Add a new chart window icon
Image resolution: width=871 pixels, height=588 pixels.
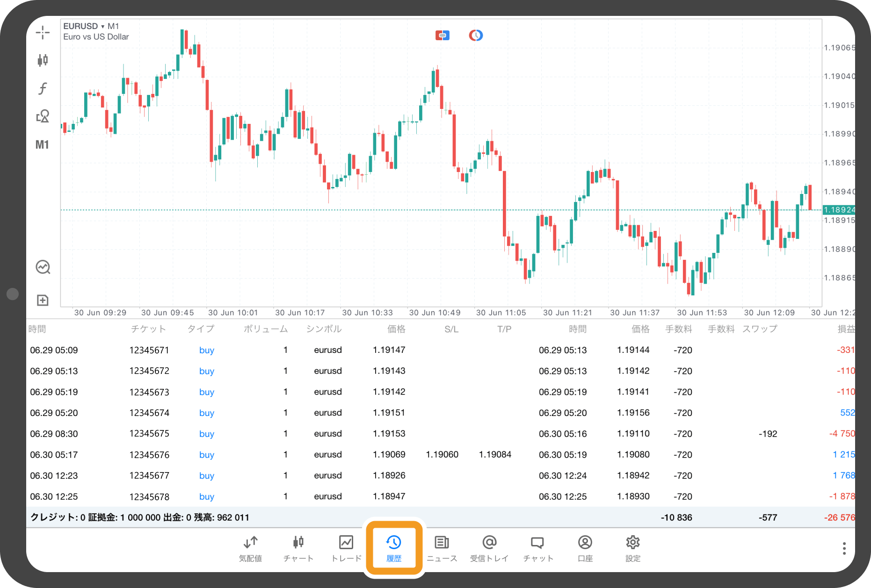pyautogui.click(x=43, y=300)
